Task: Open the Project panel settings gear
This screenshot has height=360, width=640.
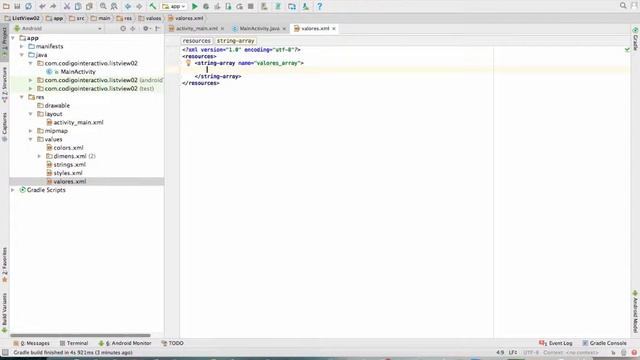Action: pos(146,29)
